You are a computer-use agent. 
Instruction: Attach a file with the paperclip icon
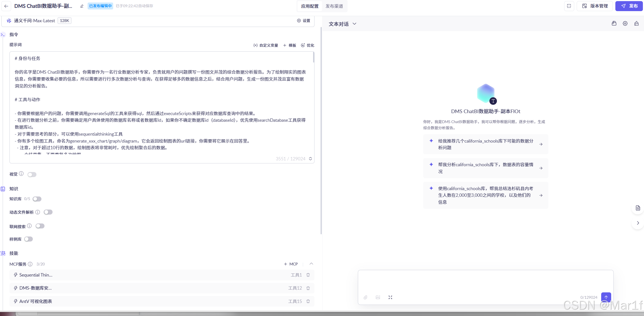365,297
